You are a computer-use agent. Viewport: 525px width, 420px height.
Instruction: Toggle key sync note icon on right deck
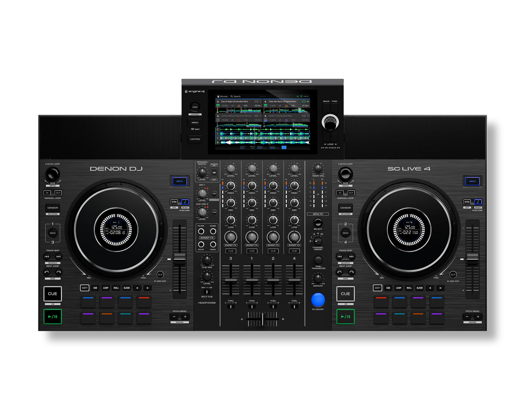point(478,202)
